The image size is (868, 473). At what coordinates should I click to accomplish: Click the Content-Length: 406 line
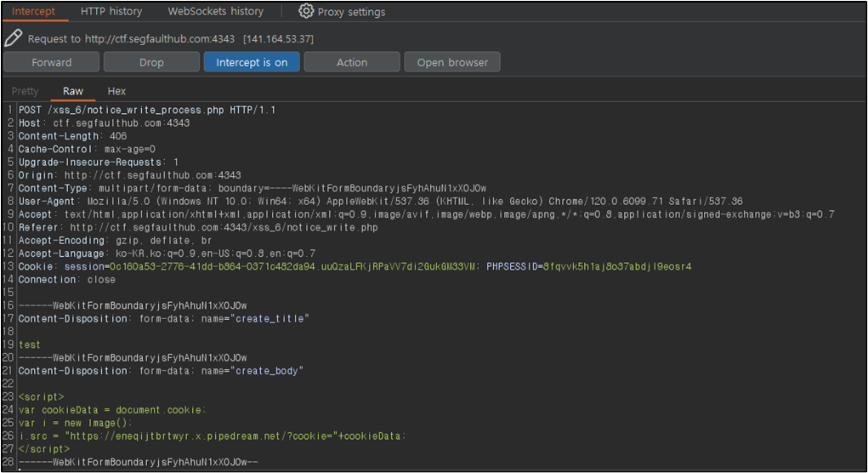72,136
